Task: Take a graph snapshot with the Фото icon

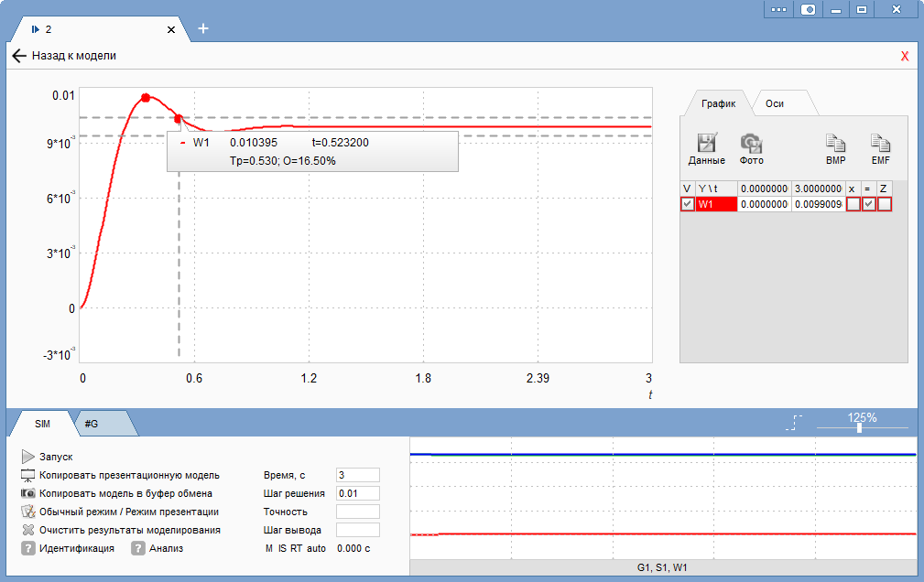Action: pos(751,149)
